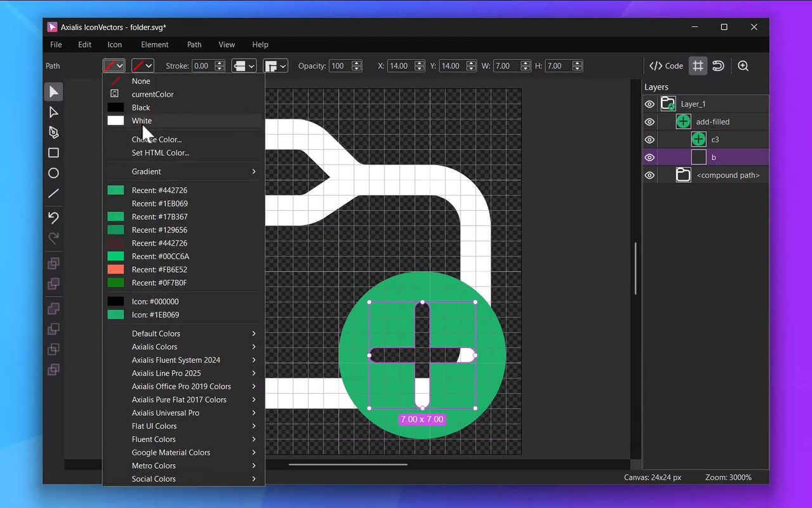Click the Opacity value field
The image size is (812, 508).
[x=339, y=66]
